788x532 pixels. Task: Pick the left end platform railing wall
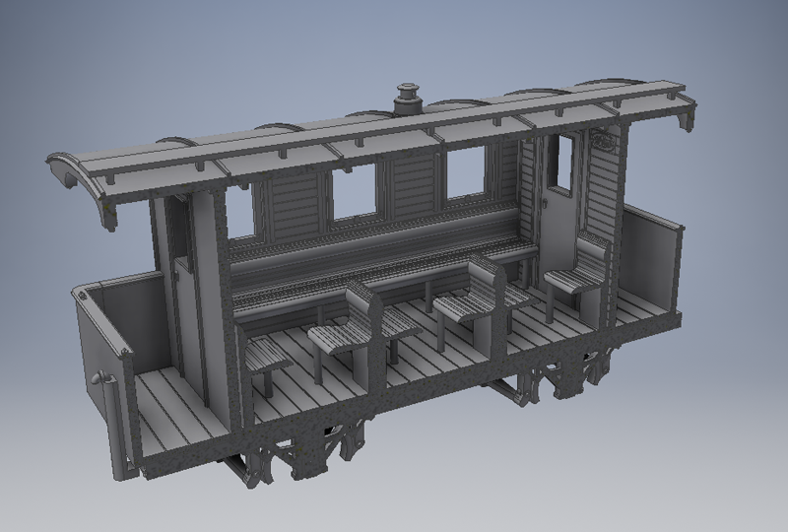point(97,335)
